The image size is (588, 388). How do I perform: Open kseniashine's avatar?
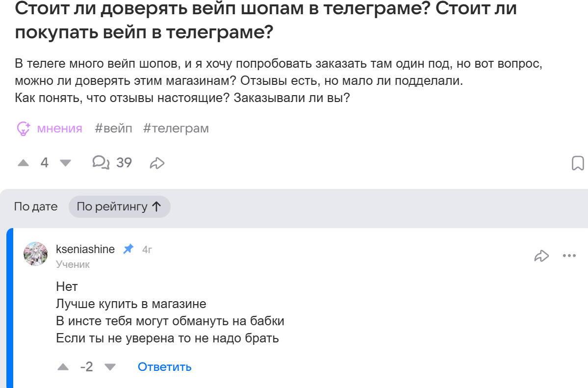[36, 254]
